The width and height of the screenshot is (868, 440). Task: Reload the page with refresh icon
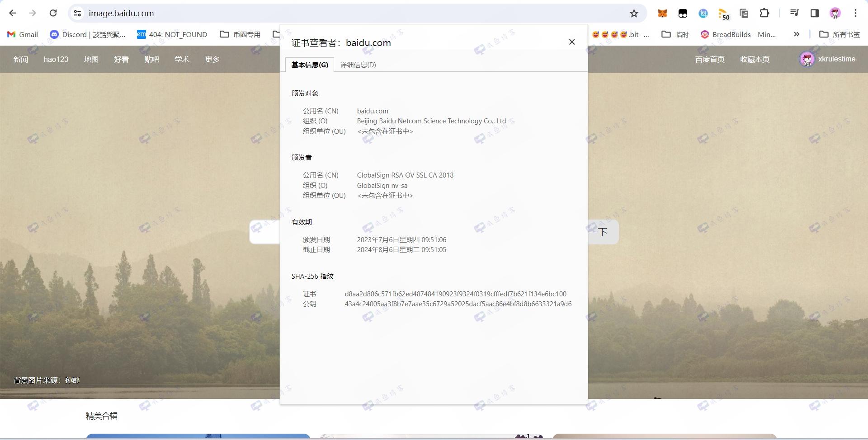pyautogui.click(x=53, y=13)
